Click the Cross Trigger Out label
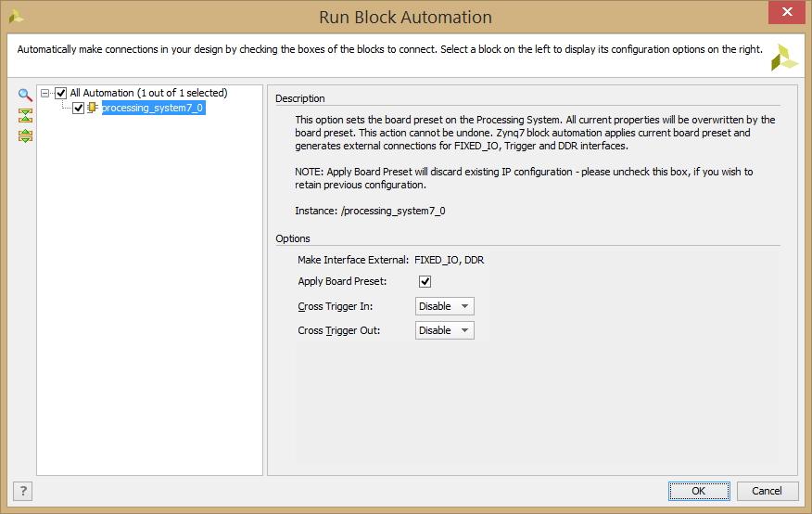 pyautogui.click(x=338, y=330)
